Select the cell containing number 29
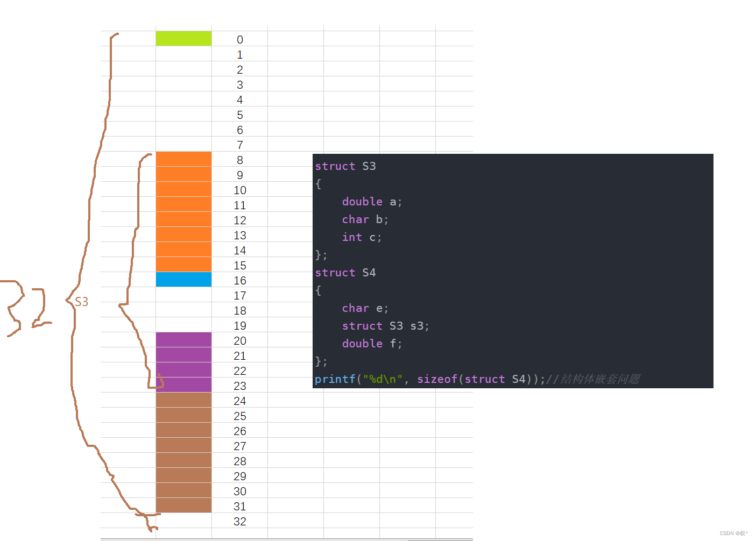This screenshot has width=756, height=541. point(239,475)
